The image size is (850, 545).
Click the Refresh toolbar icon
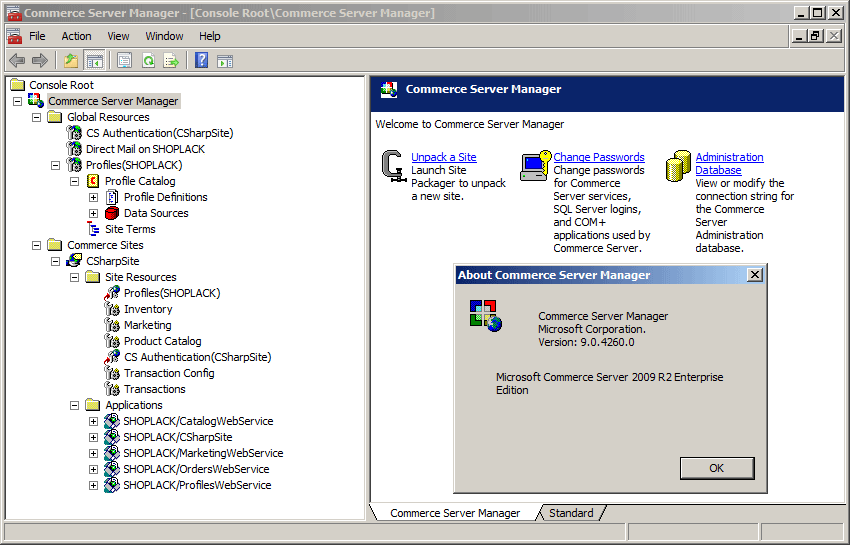[x=148, y=61]
